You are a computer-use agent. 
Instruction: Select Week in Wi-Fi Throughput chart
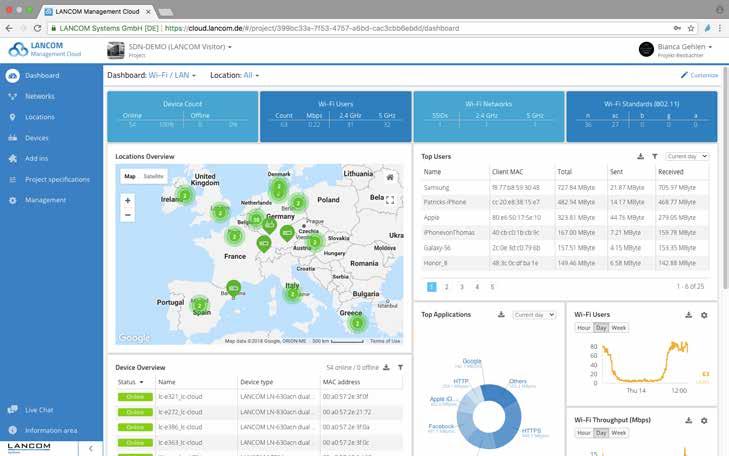point(618,433)
